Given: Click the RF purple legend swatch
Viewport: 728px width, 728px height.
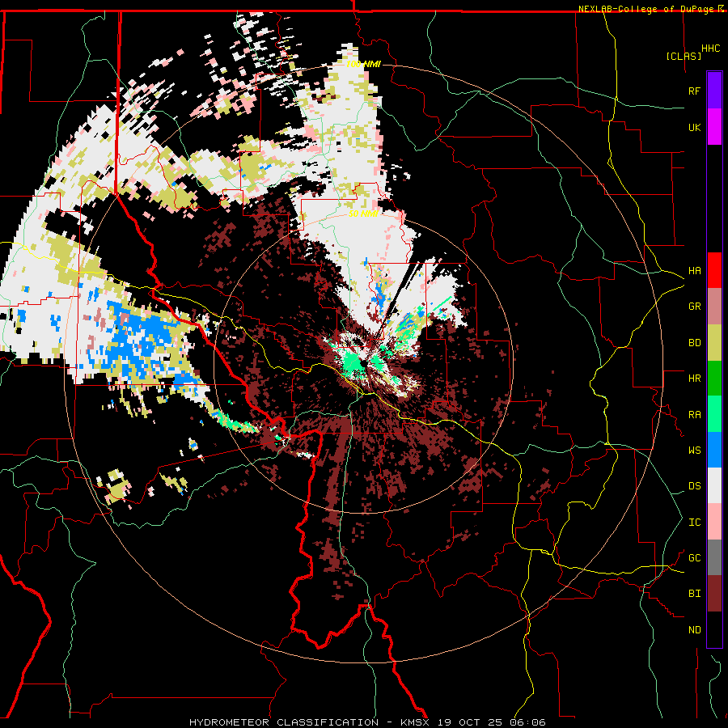Looking at the screenshot, I should point(714,91).
